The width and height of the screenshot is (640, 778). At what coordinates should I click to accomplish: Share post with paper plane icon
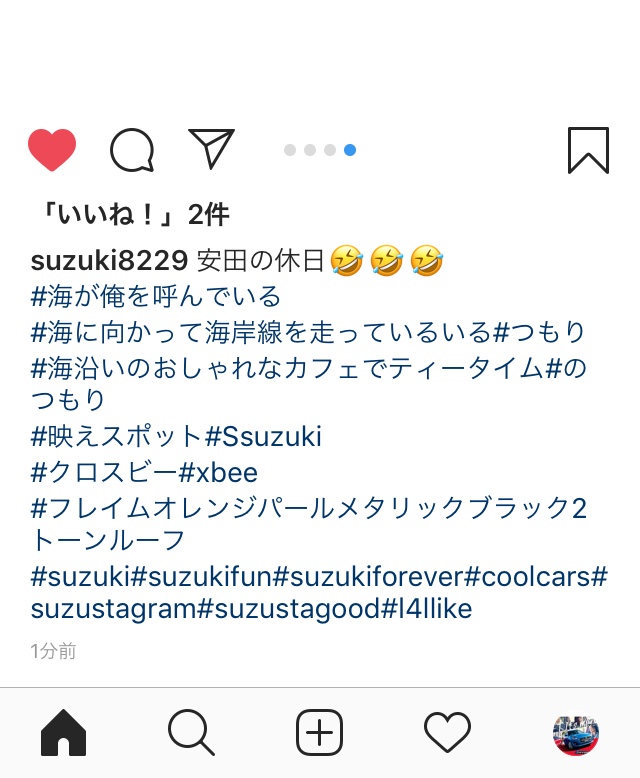tap(211, 148)
